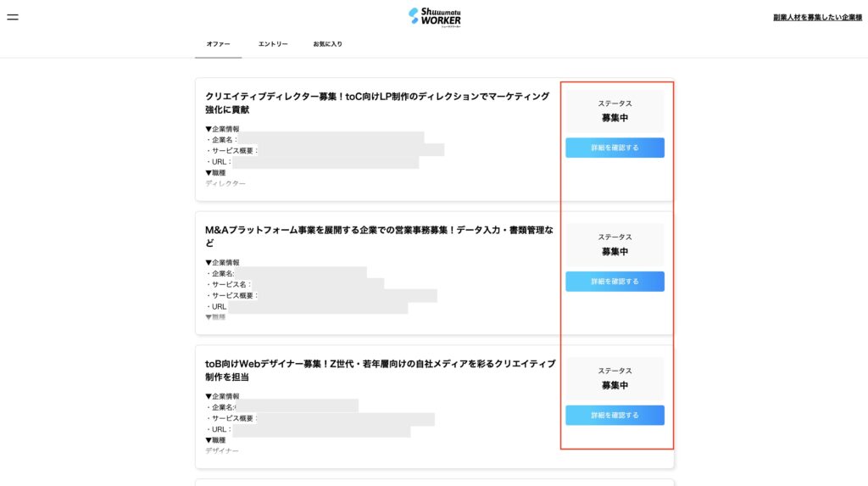Open the hamburger menu icon

tap(13, 17)
